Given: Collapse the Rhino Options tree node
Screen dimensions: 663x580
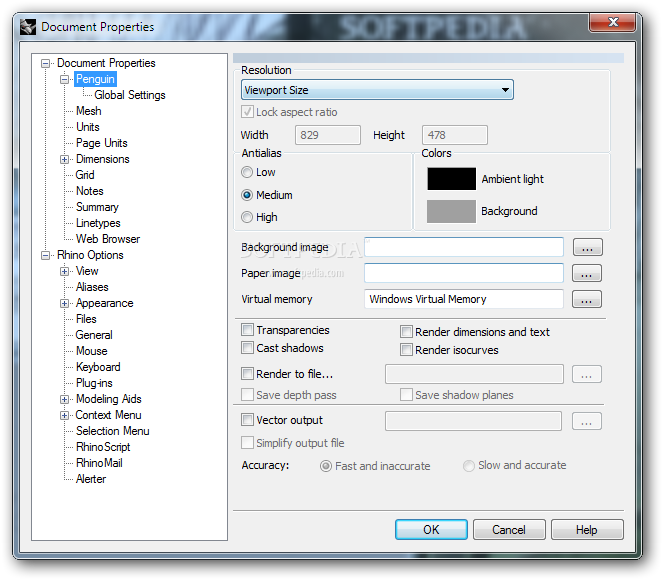Looking at the screenshot, I should tap(45, 255).
